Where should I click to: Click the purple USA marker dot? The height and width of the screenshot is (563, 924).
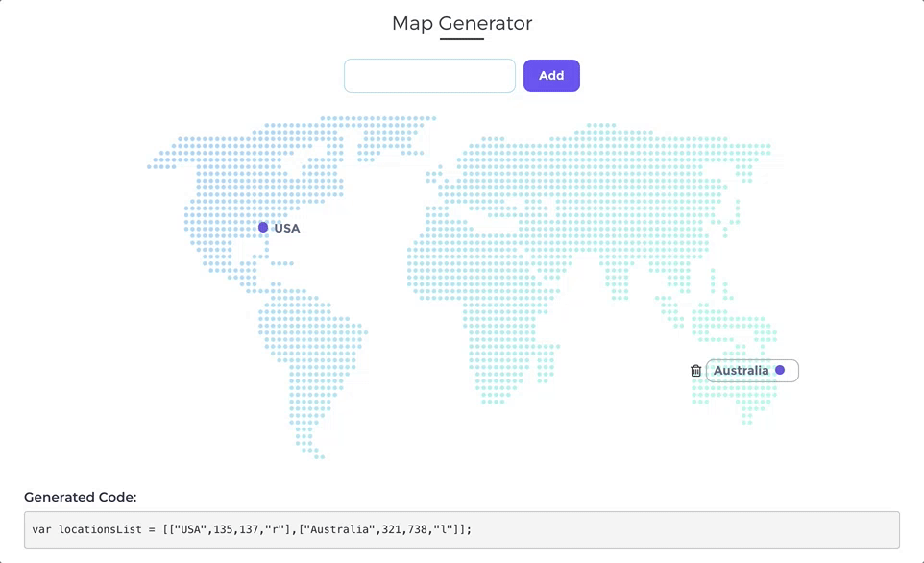pyautogui.click(x=263, y=228)
